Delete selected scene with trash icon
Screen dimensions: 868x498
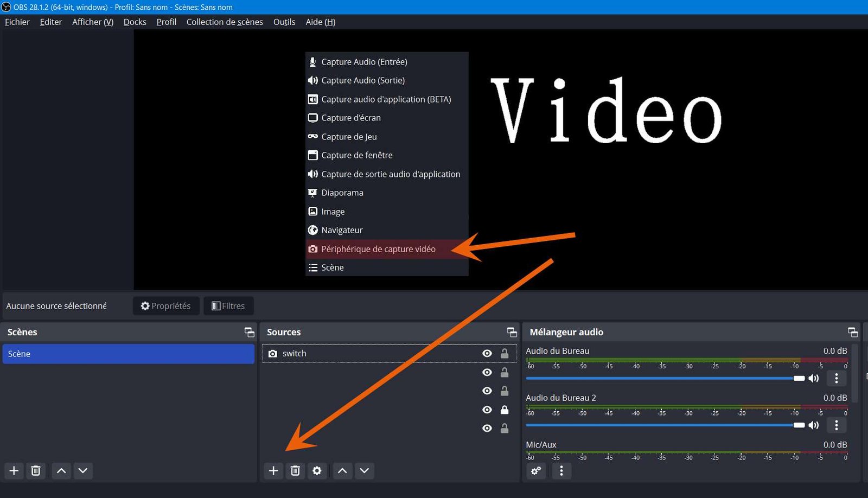36,470
